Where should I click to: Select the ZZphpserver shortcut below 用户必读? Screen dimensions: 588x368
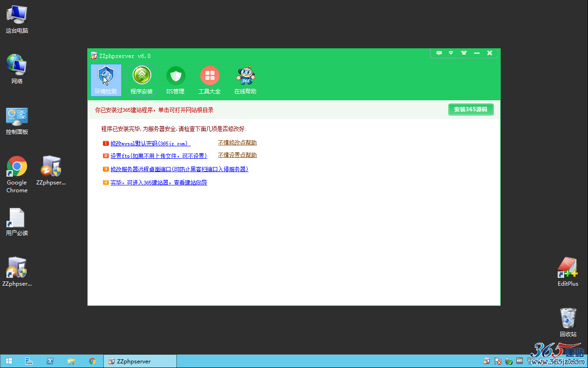(17, 272)
